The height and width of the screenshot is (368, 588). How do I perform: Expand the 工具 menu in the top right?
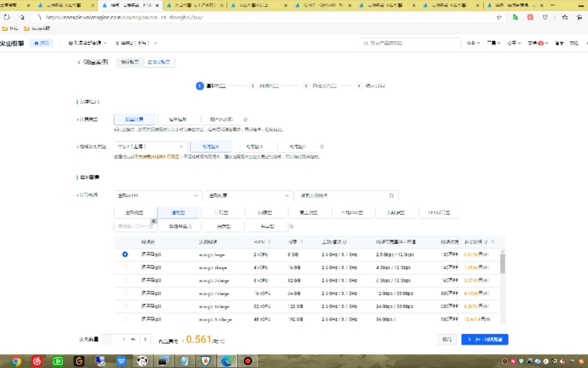(x=493, y=43)
